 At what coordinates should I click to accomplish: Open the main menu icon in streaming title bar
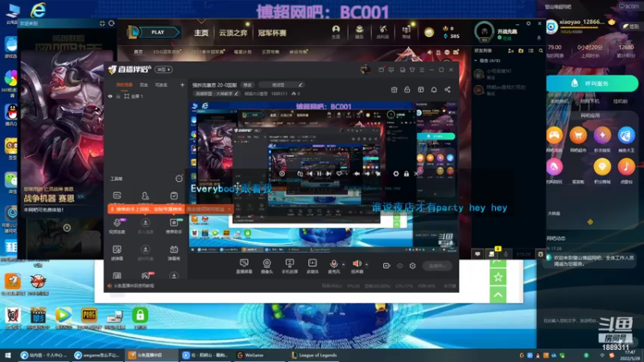[422, 70]
